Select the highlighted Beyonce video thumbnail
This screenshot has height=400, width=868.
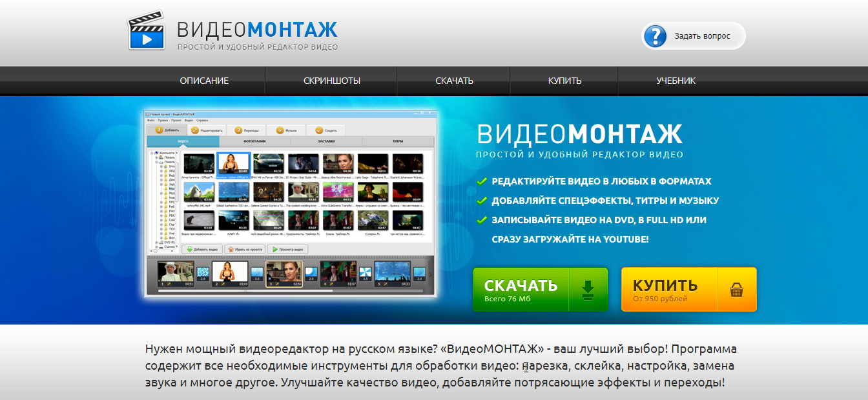pyautogui.click(x=233, y=163)
